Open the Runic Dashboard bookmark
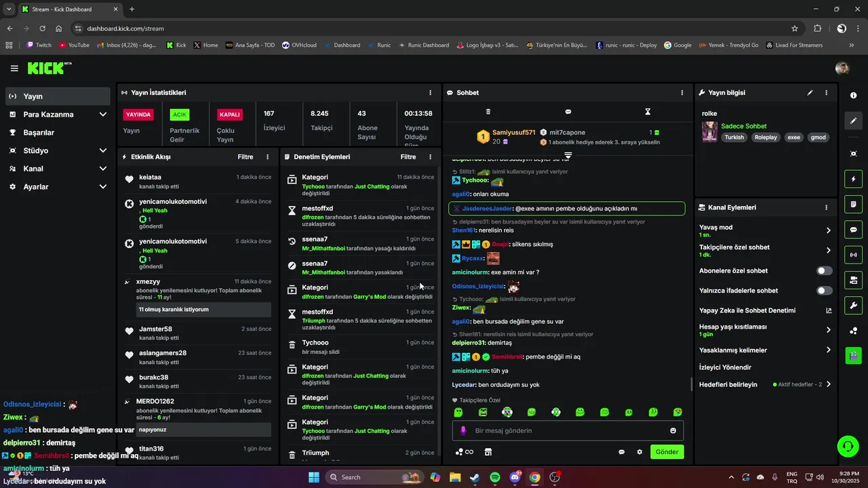 423,45
